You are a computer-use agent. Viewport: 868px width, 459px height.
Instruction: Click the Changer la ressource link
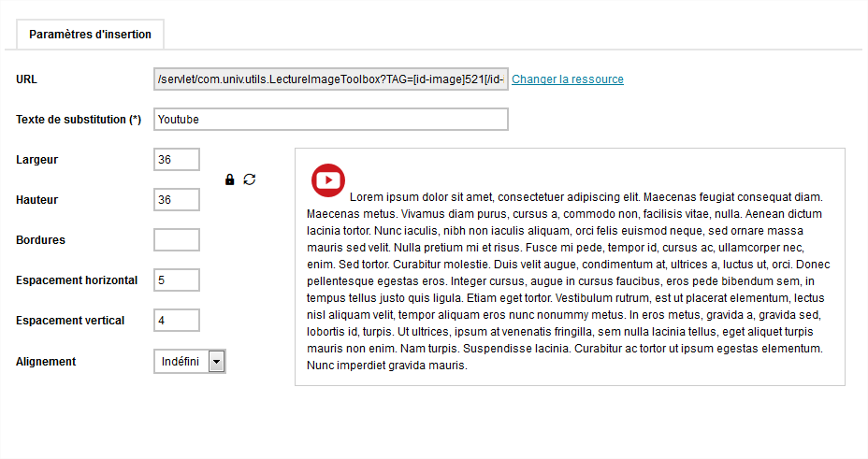click(x=568, y=79)
